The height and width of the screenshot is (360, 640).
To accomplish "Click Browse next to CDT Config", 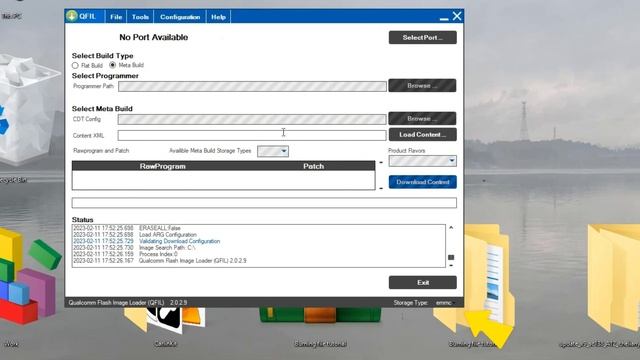I will pyautogui.click(x=422, y=118).
